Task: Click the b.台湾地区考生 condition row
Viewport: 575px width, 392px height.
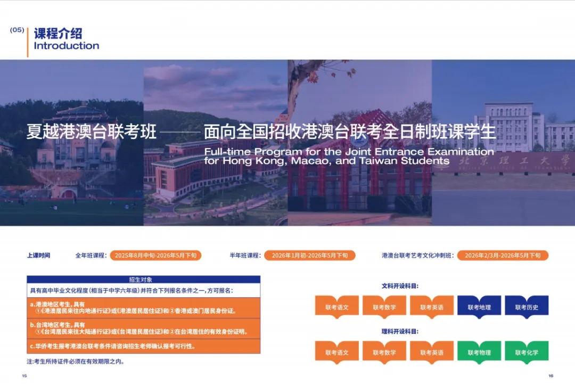Action: (x=143, y=328)
